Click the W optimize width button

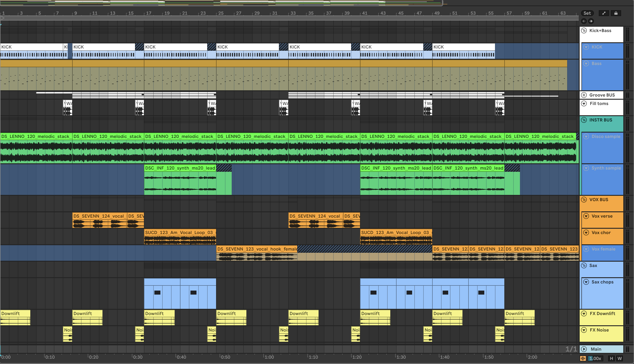[620, 358]
